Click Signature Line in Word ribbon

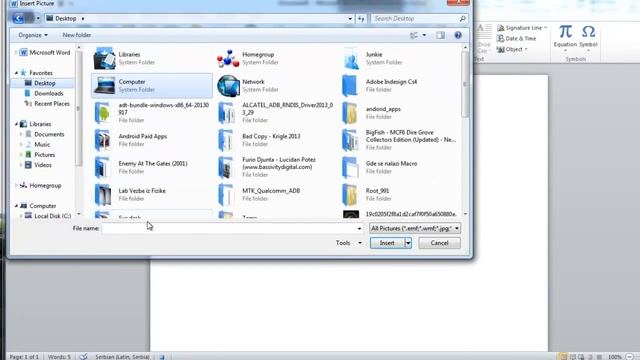[x=522, y=28]
